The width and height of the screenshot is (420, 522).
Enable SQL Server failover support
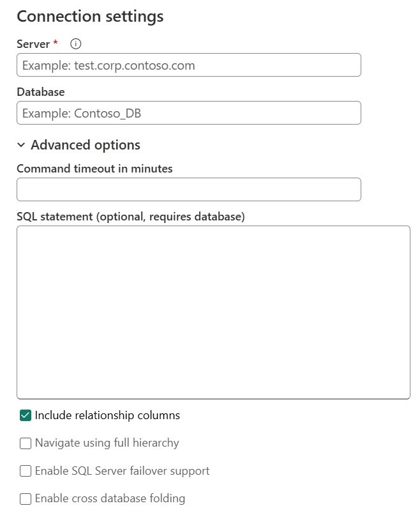click(25, 471)
